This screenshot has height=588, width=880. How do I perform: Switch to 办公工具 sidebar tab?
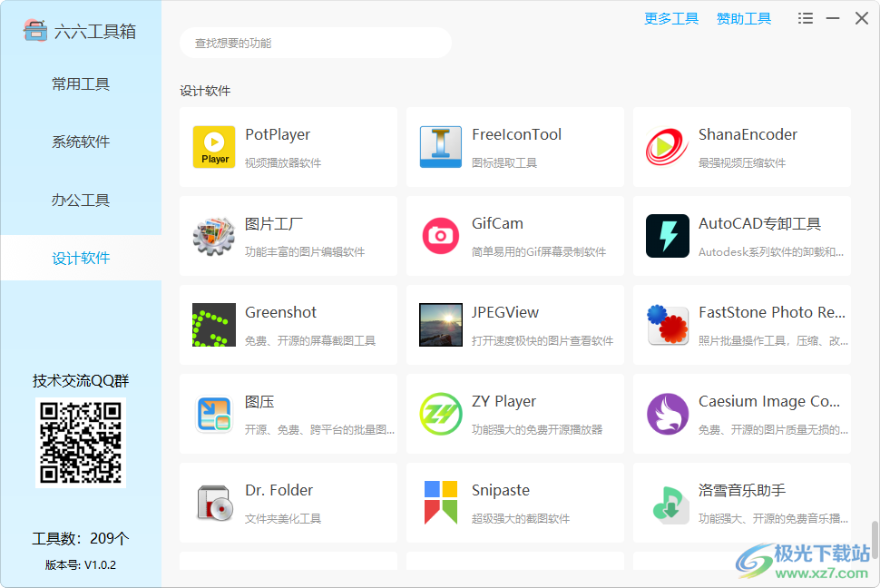click(81, 200)
